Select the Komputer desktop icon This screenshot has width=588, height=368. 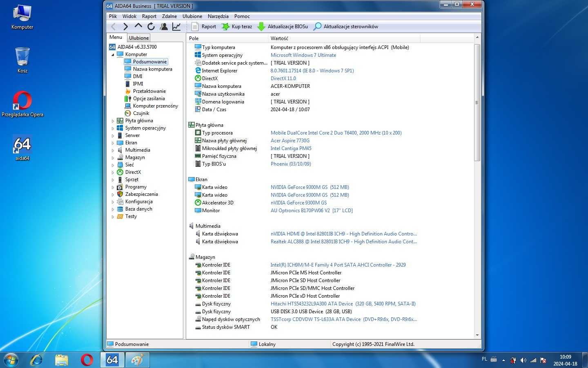coord(22,17)
